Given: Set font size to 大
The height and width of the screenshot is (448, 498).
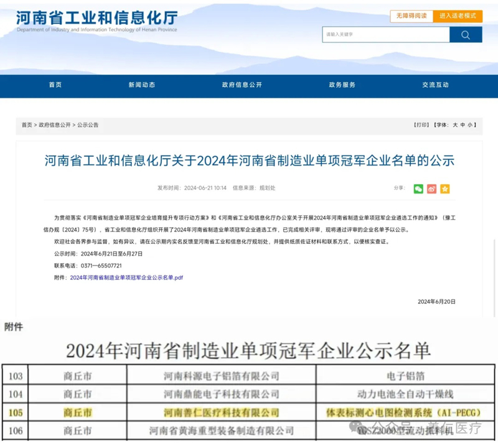Looking at the screenshot, I should [x=455, y=125].
